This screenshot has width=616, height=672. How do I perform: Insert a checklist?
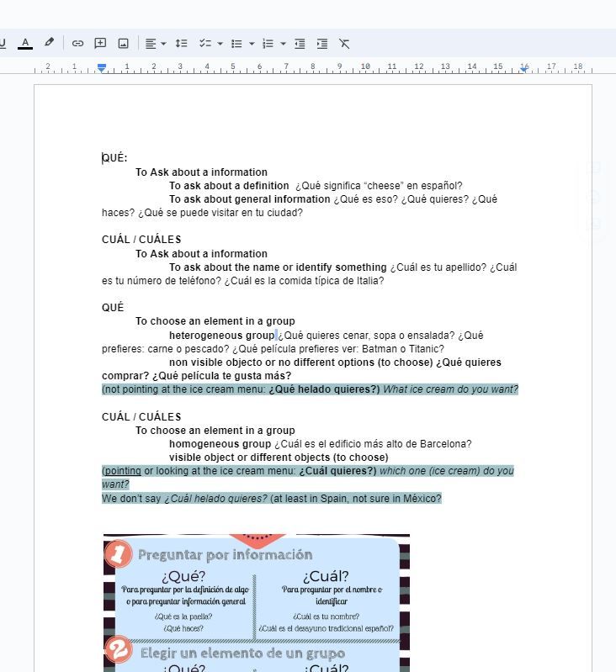205,43
